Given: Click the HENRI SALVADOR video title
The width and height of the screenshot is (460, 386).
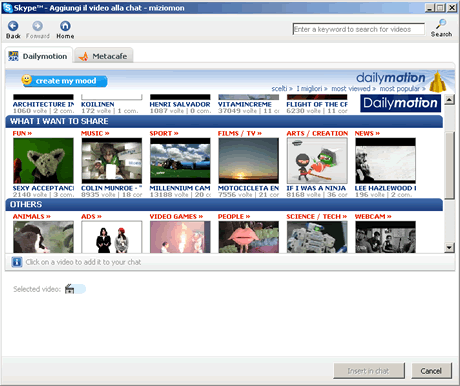Looking at the screenshot, I should [x=180, y=104].
